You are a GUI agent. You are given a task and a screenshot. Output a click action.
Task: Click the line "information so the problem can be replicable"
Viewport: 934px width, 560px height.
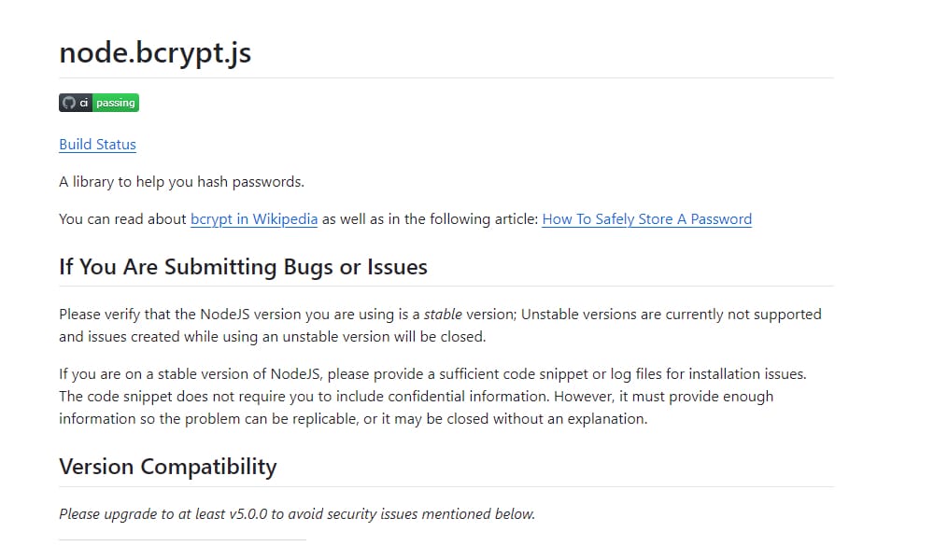tap(352, 419)
